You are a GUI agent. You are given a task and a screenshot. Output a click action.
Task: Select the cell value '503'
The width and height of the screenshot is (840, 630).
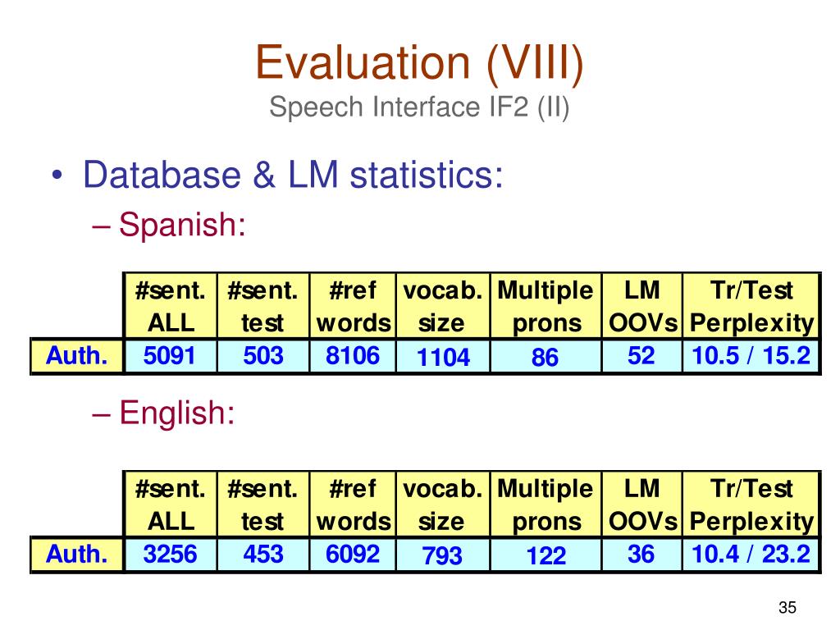pos(263,356)
